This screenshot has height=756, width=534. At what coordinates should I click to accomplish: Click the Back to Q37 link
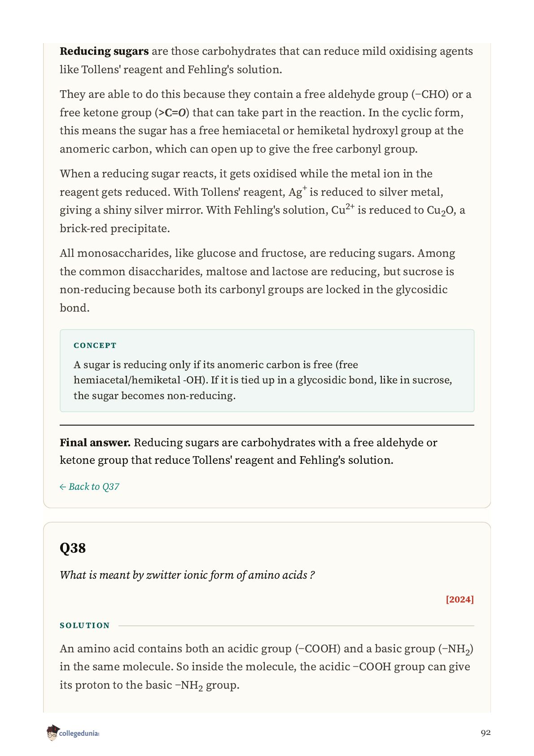(89, 487)
